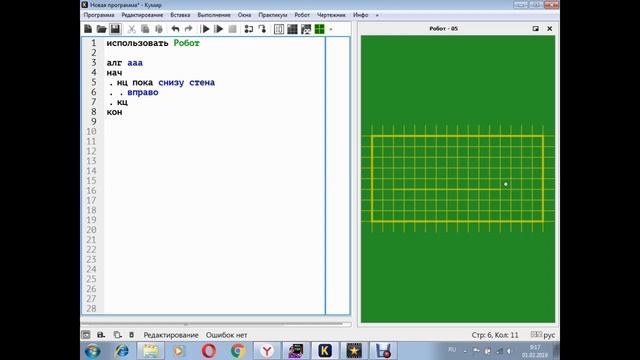Click the status bar save icon
Image resolution: width=640 pixels, height=360 pixels.
[x=101, y=335]
